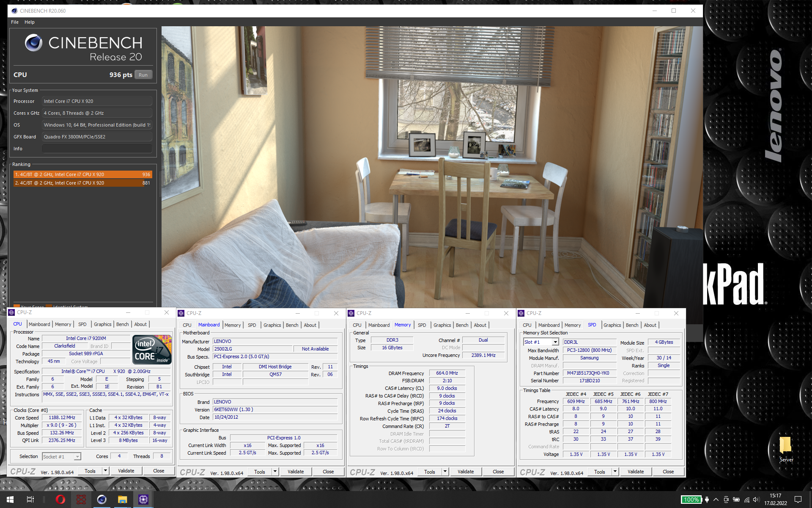Open Graphics tab in the leftmost CPU-Z window
Viewport: 812px width, 508px height.
(103, 324)
